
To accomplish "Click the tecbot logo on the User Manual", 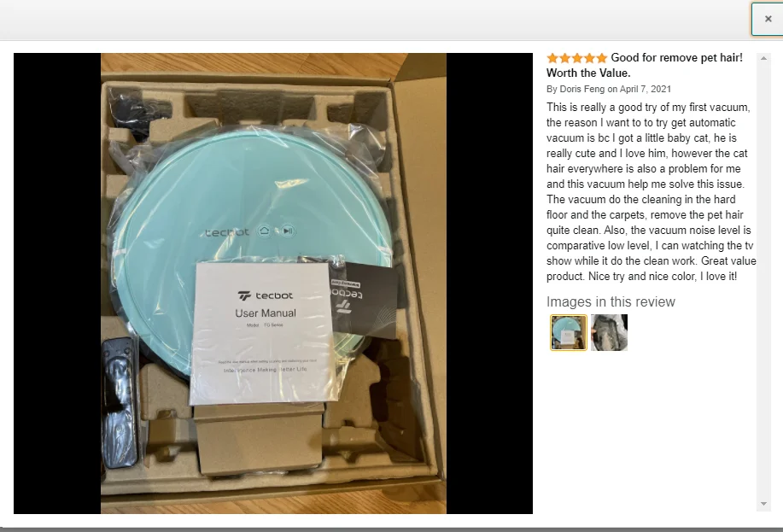I will click(266, 295).
